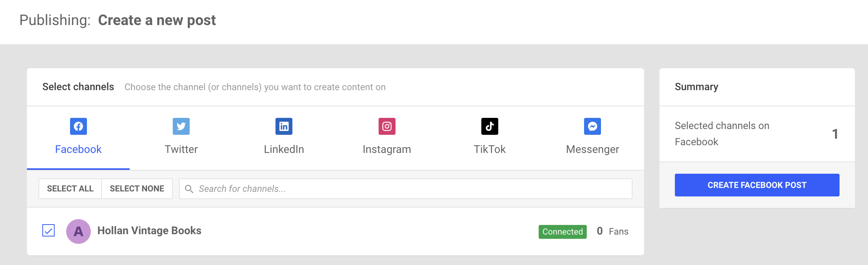The width and height of the screenshot is (868, 265).
Task: Select the Instagram tab label
Action: click(x=387, y=149)
